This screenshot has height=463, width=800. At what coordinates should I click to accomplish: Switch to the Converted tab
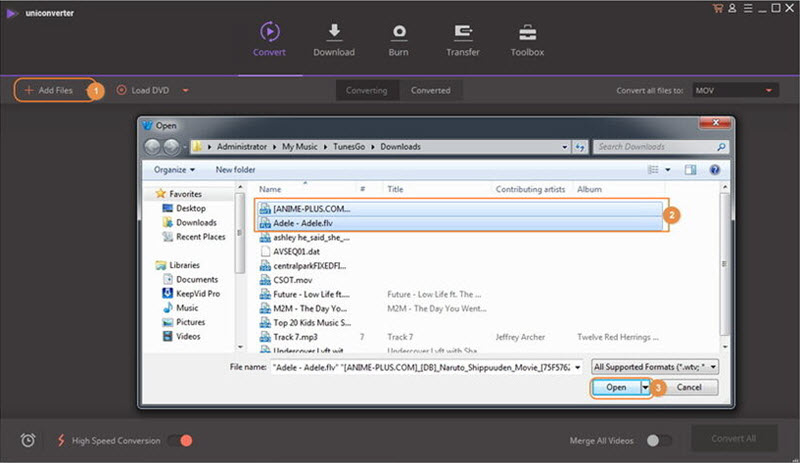(x=431, y=90)
